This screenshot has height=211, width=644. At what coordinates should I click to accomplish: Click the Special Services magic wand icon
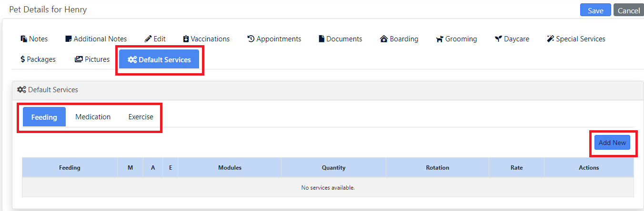click(551, 39)
